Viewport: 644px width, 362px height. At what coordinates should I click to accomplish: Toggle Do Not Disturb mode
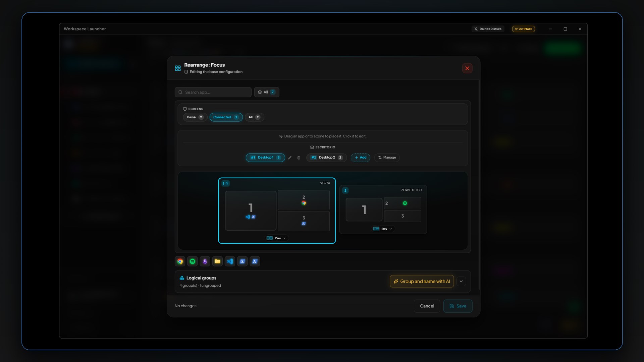pos(488,29)
